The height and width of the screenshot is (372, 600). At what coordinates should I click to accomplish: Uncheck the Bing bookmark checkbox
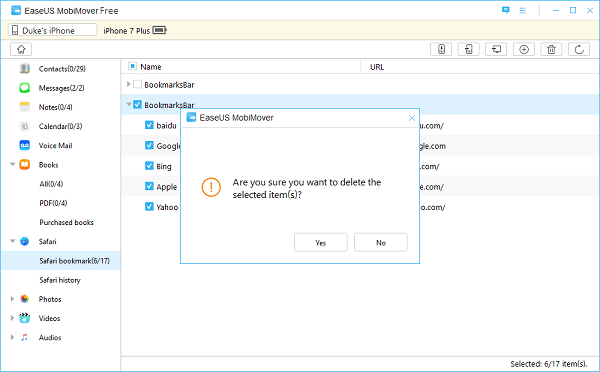[149, 165]
